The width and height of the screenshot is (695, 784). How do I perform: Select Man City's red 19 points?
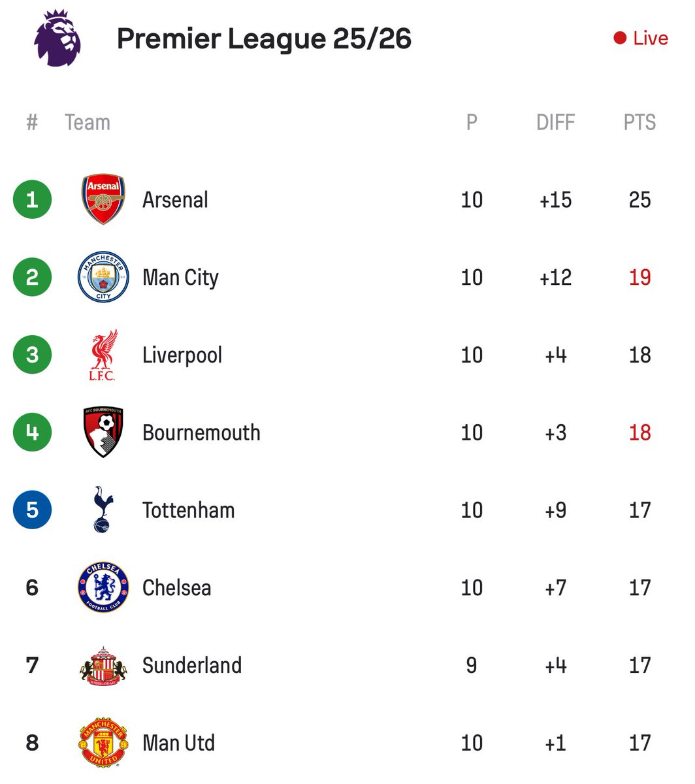click(640, 277)
